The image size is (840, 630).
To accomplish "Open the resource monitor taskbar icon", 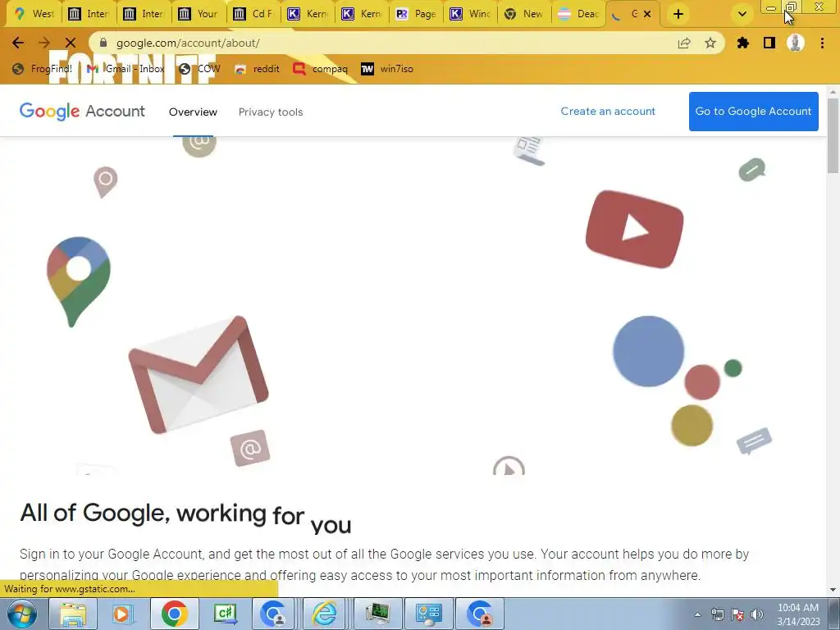I will (x=378, y=614).
